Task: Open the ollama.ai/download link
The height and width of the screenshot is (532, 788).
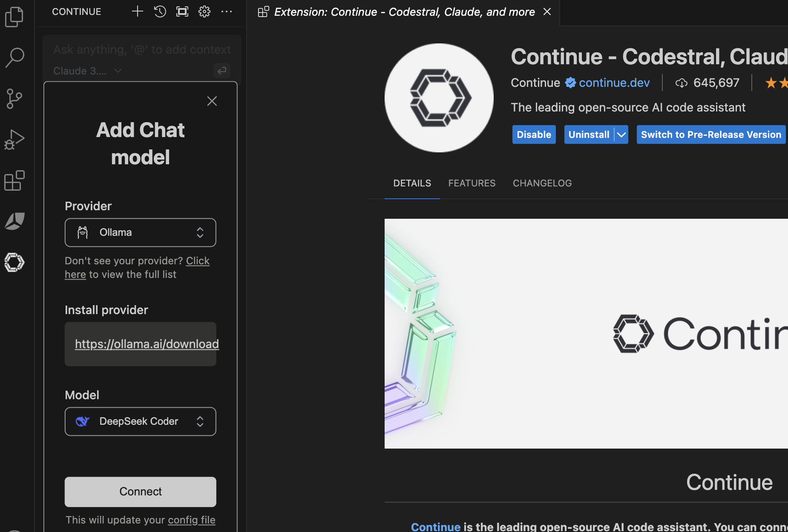Action: pyautogui.click(x=147, y=344)
